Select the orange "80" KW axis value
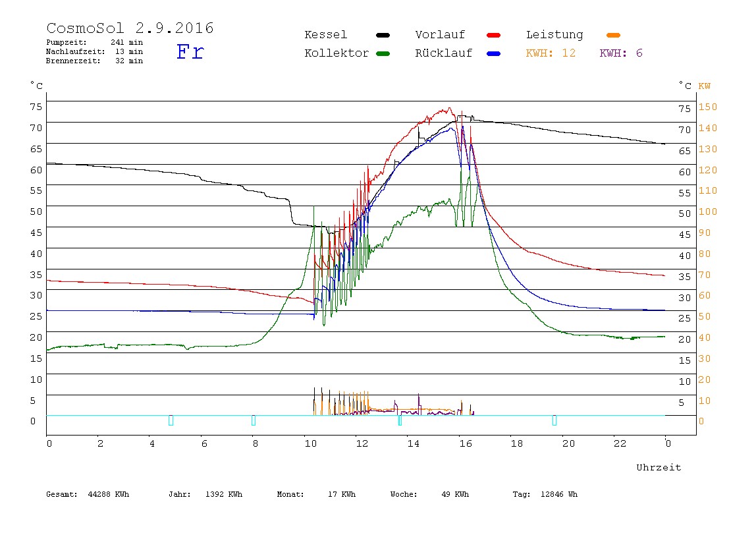This screenshot has width=756, height=535. click(x=705, y=254)
